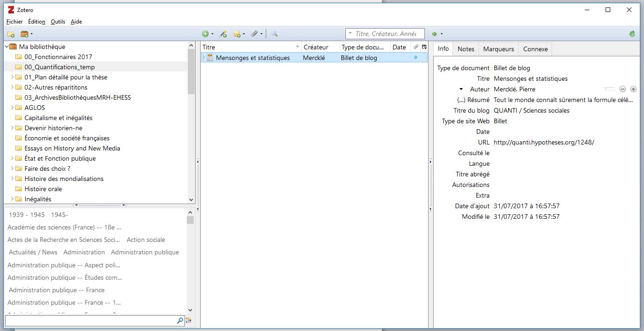Open the search mode dropdown in search box
The height and width of the screenshot is (331, 644).
point(350,34)
